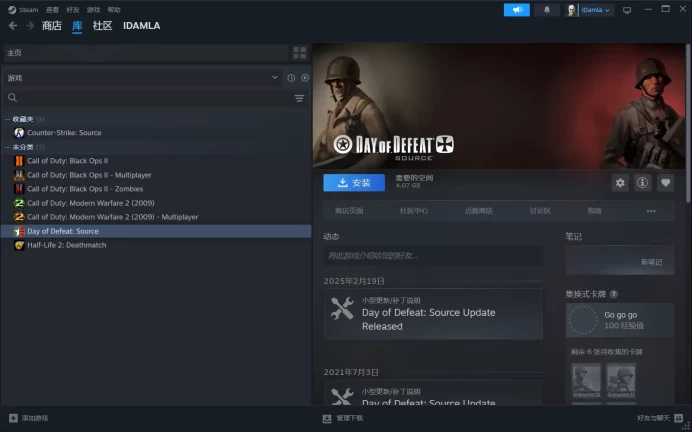Open 好友与聊天 friends chat icon
The height and width of the screenshot is (432, 692).
679,418
